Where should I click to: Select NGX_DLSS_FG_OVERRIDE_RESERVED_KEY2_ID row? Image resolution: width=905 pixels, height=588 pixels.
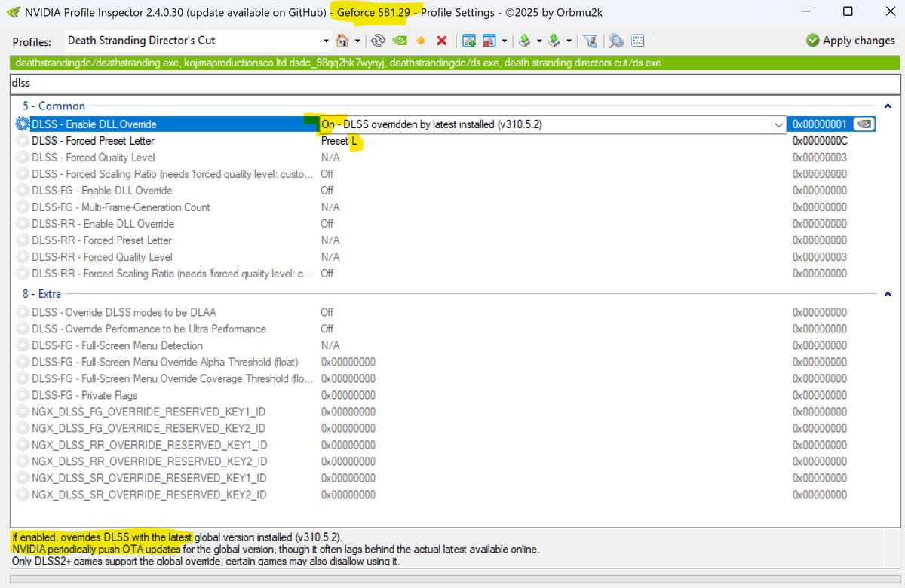click(445, 428)
